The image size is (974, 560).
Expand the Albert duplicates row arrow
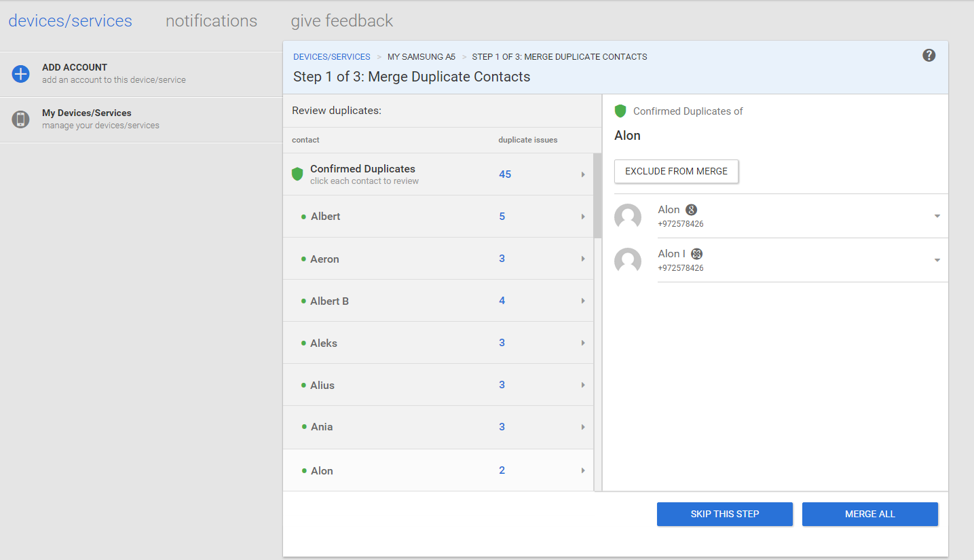[x=583, y=217]
